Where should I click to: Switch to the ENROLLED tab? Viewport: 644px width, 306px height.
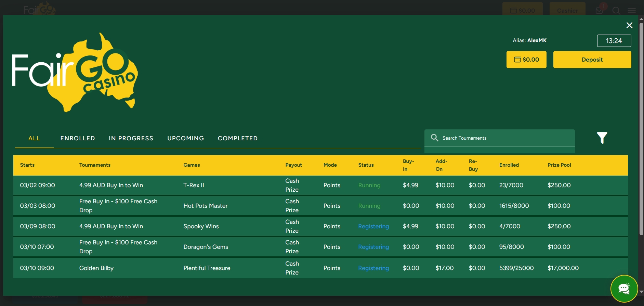(x=78, y=138)
